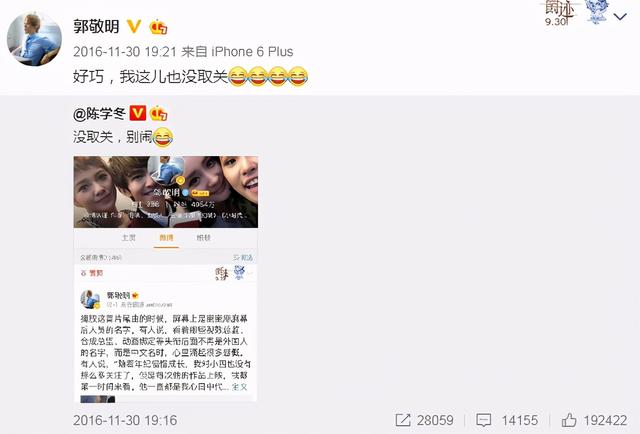Enlarge the reposted profile screenshot image
The width and height of the screenshot is (640, 434).
coord(166,279)
